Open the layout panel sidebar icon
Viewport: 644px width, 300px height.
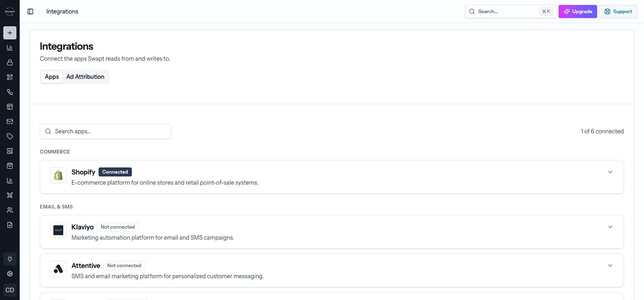[10, 107]
